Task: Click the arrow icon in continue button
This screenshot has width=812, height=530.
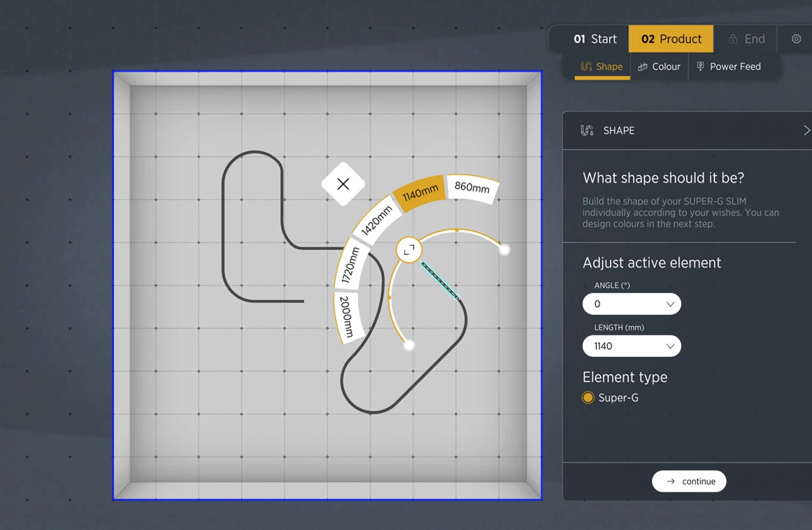Action: (671, 481)
